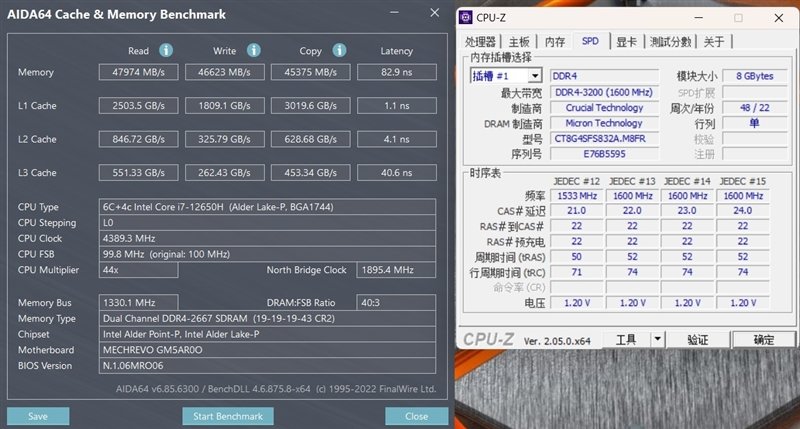Viewport: 800px width, 429px height.
Task: Select the SPD tab in CPU-Z
Action: [x=590, y=41]
